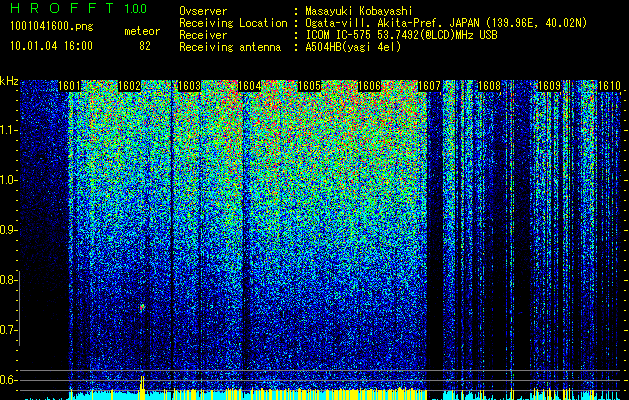Click the 0.6 frequency axis label
The width and height of the screenshot is (629, 400).
pos(8,380)
